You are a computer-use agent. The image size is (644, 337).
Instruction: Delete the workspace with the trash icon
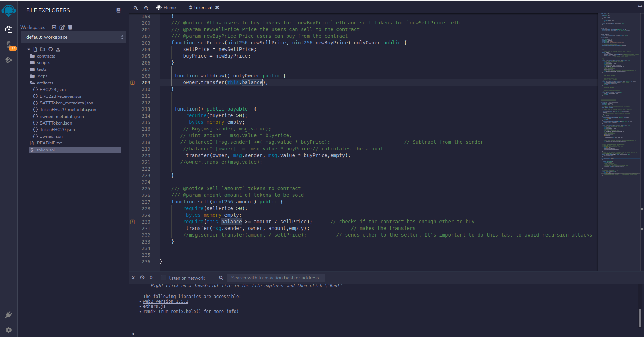(70, 27)
